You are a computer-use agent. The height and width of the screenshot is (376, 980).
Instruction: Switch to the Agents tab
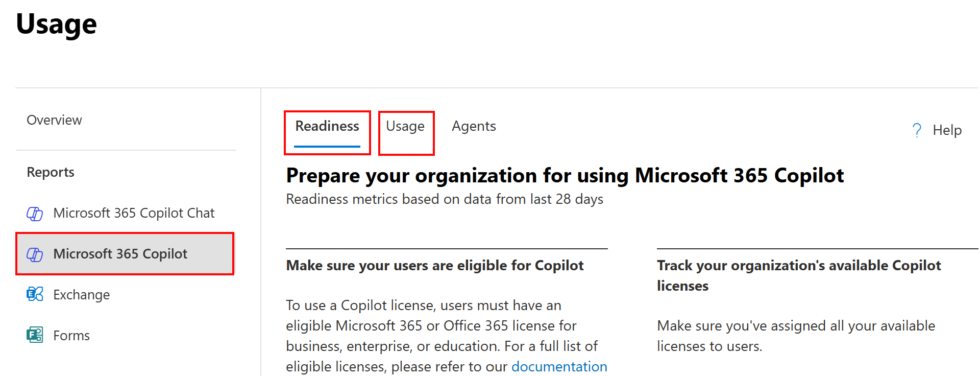pyautogui.click(x=474, y=126)
